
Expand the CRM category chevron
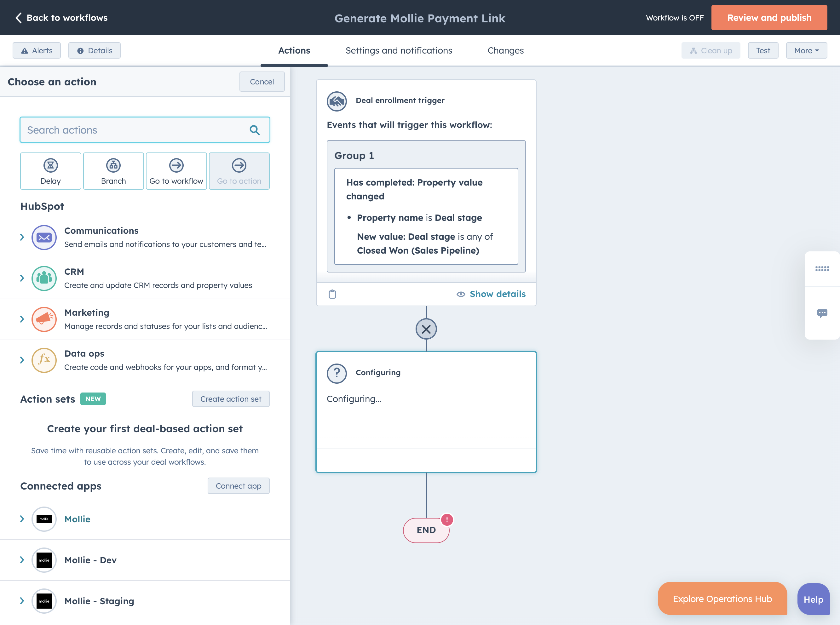click(x=22, y=278)
